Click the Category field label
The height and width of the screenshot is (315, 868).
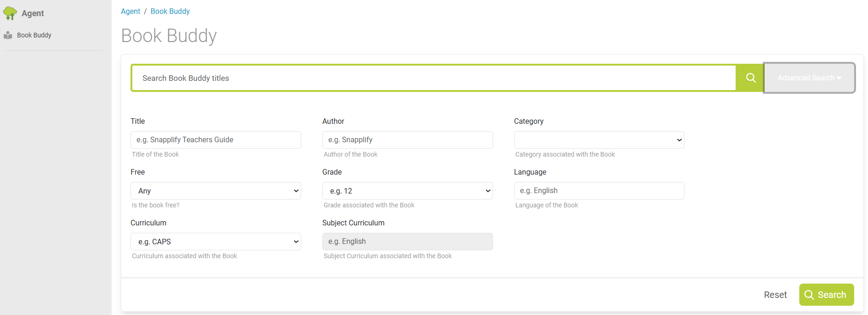tap(529, 121)
